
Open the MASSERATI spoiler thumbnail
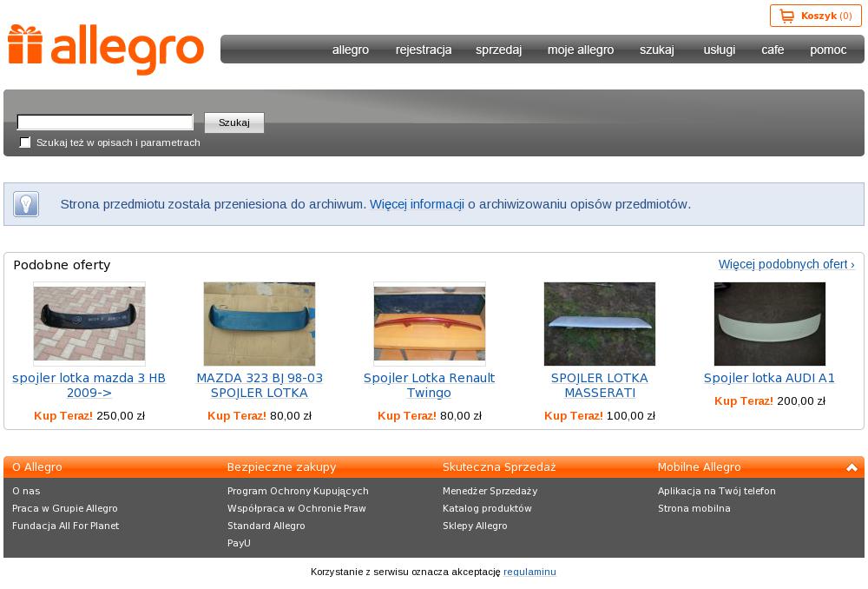pyautogui.click(x=600, y=324)
